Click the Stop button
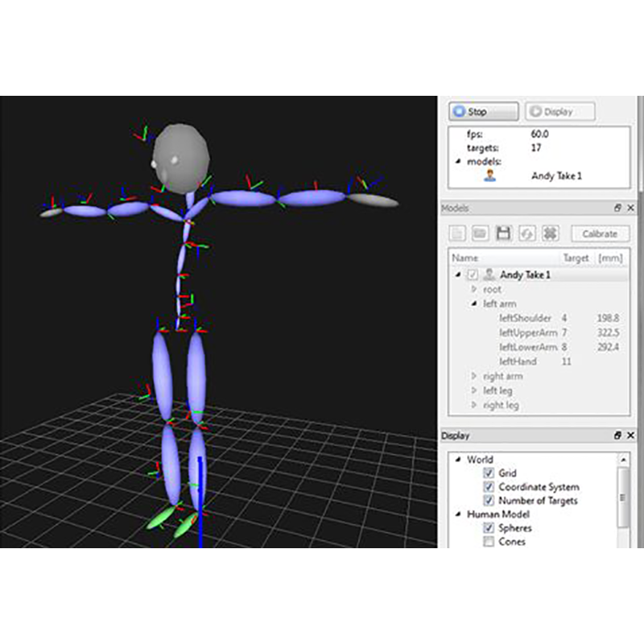This screenshot has height=644, width=644. [x=484, y=111]
